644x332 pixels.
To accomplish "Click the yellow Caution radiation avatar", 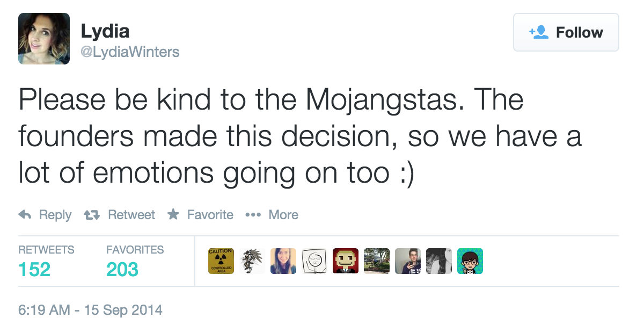I will tap(221, 261).
